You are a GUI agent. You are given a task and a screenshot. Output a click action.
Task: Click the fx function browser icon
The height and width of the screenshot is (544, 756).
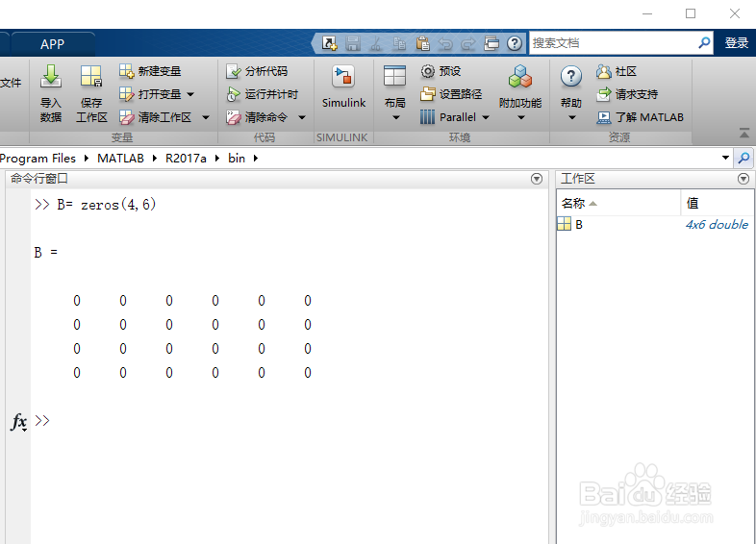19,422
